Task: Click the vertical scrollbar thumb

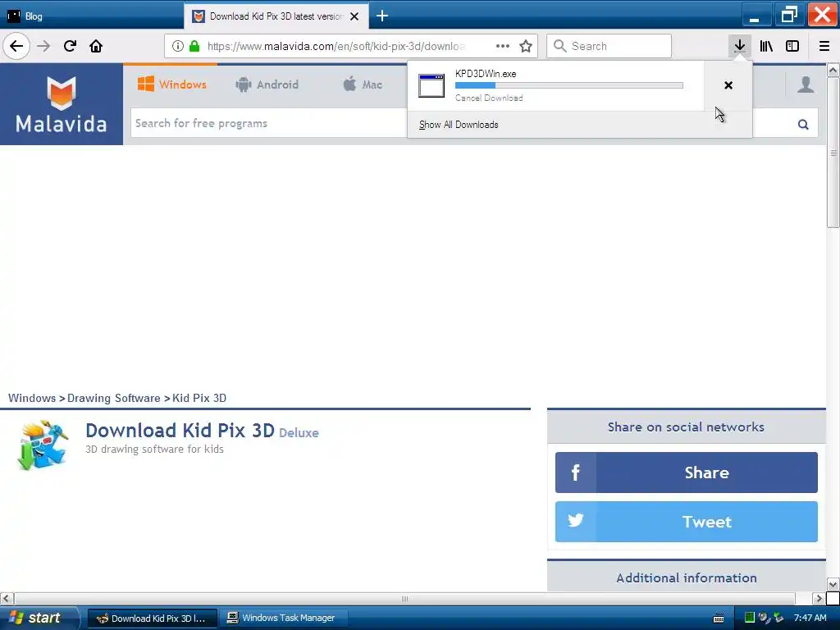Action: click(833, 152)
